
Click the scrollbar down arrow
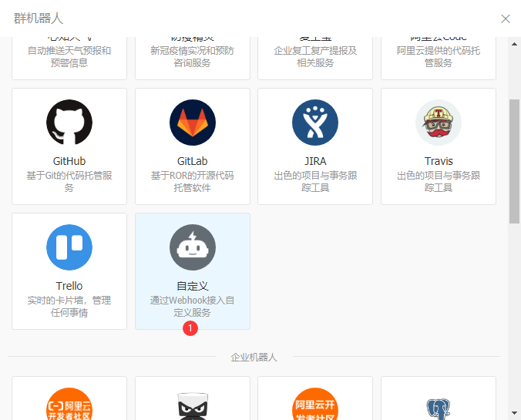point(514,413)
